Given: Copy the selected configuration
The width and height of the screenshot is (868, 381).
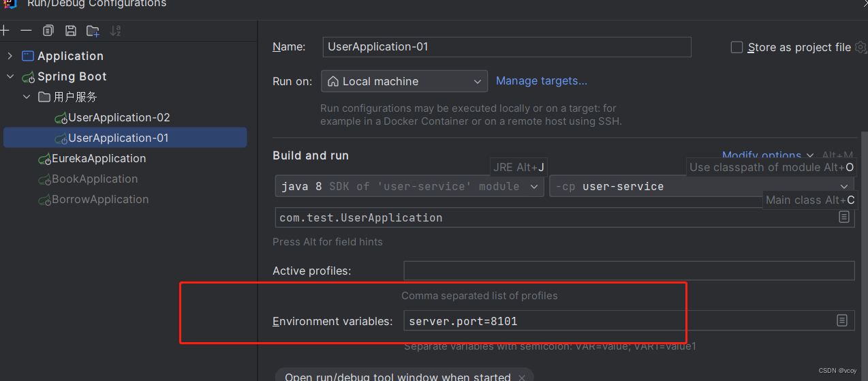Looking at the screenshot, I should 48,31.
